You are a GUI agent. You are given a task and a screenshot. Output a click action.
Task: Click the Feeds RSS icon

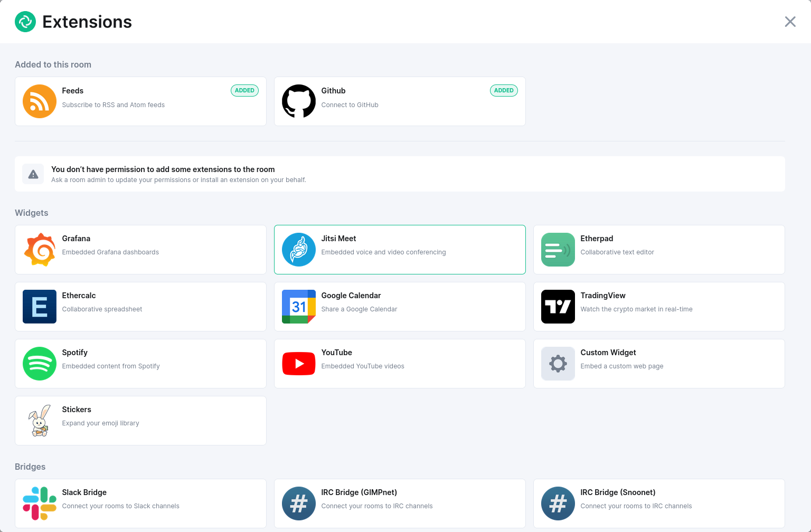(x=40, y=101)
